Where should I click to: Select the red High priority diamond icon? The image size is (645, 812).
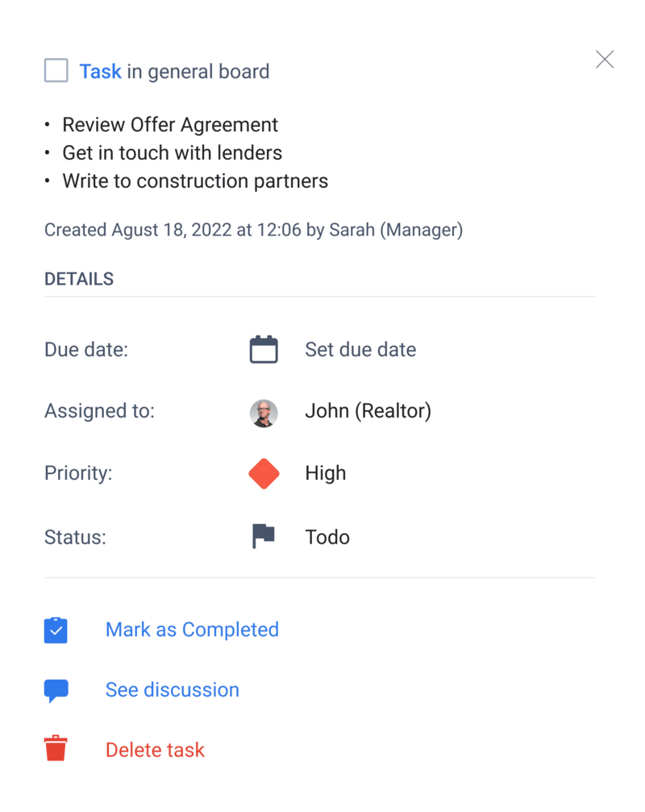(x=264, y=473)
